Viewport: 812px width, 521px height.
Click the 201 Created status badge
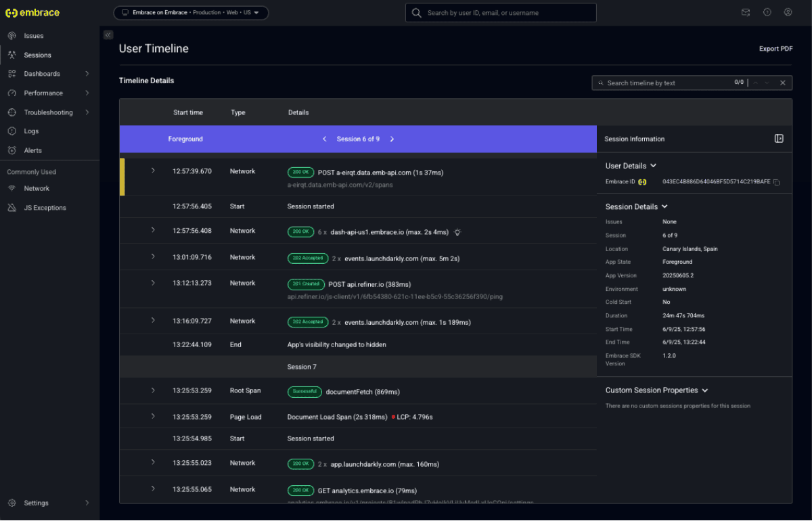pyautogui.click(x=306, y=284)
